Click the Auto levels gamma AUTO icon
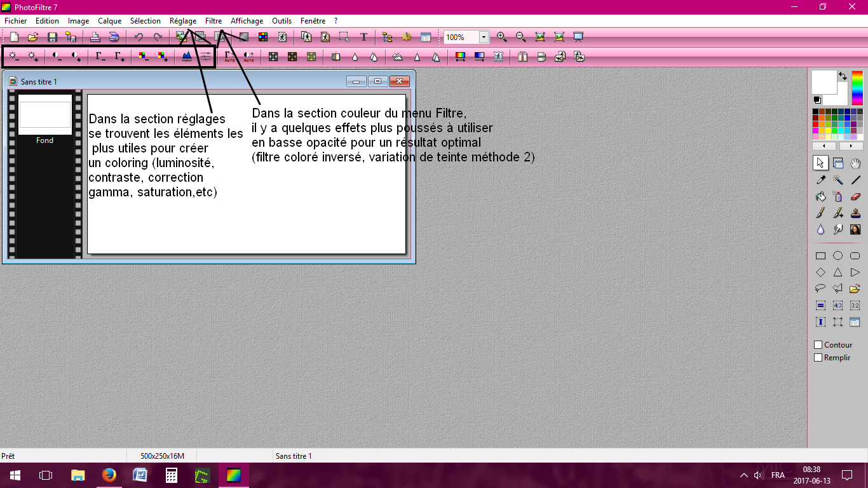Image resolution: width=868 pixels, height=488 pixels. 230,57
